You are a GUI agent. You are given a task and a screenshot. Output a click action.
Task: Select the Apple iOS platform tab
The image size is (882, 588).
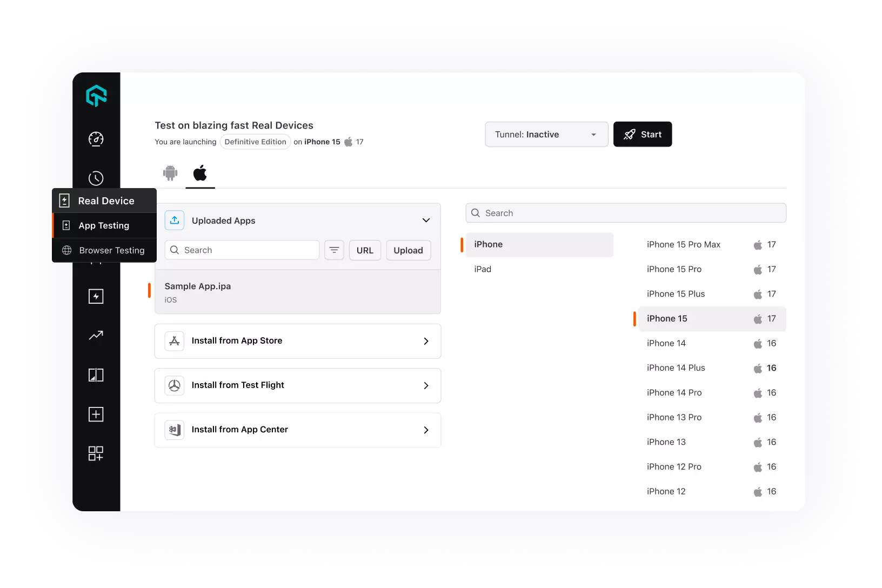click(200, 173)
